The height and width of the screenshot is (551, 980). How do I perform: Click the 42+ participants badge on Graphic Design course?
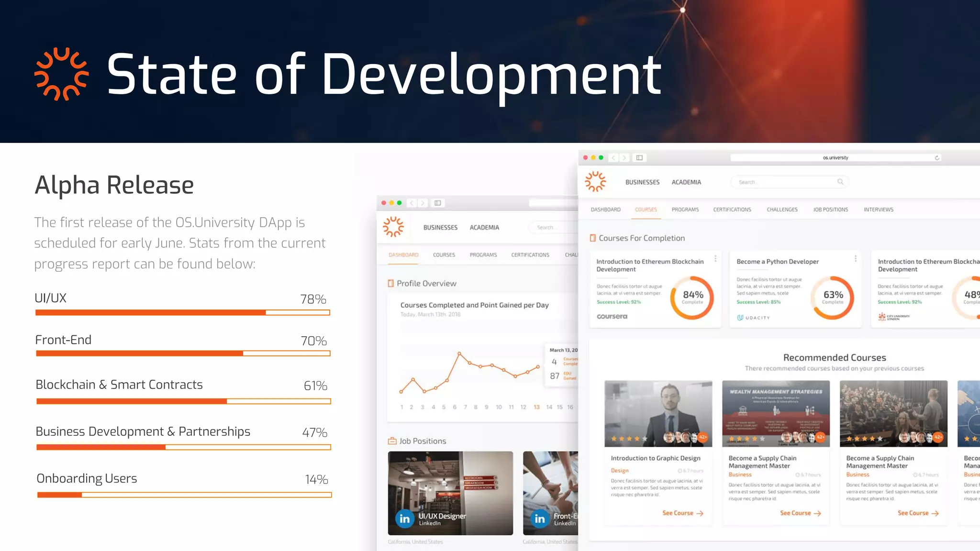pos(703,437)
